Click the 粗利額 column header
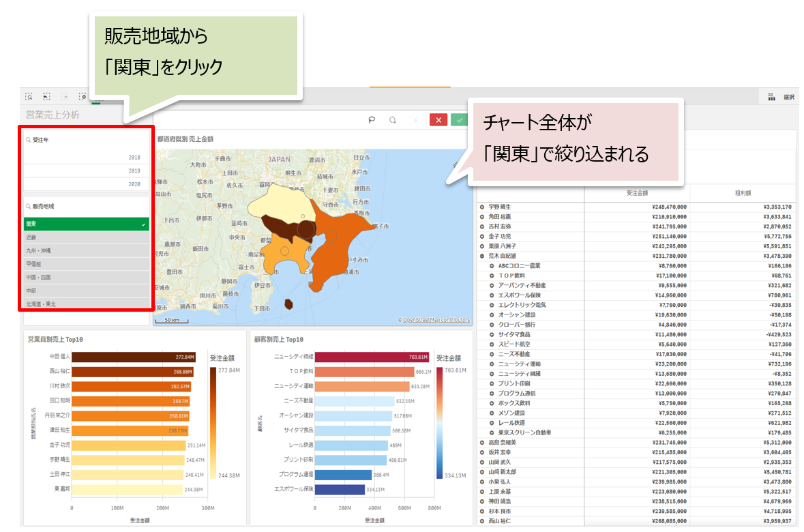804x532 pixels. point(742,194)
